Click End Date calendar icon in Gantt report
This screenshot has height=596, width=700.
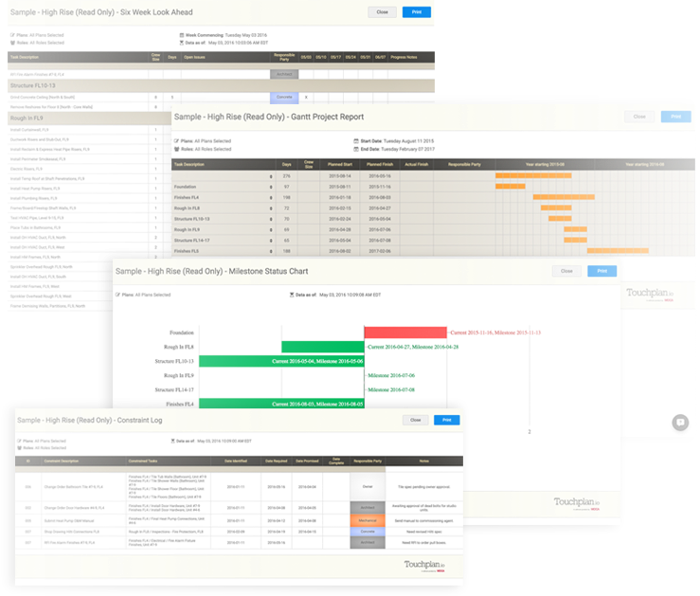[x=356, y=149]
